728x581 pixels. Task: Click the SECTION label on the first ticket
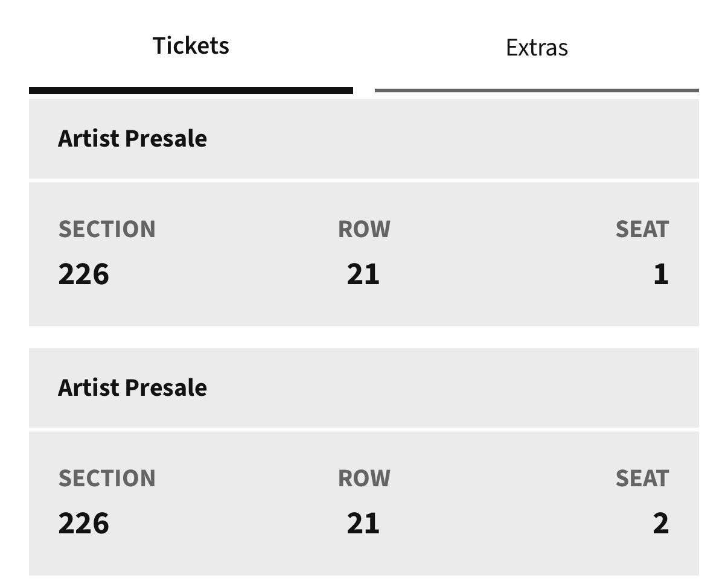(107, 229)
